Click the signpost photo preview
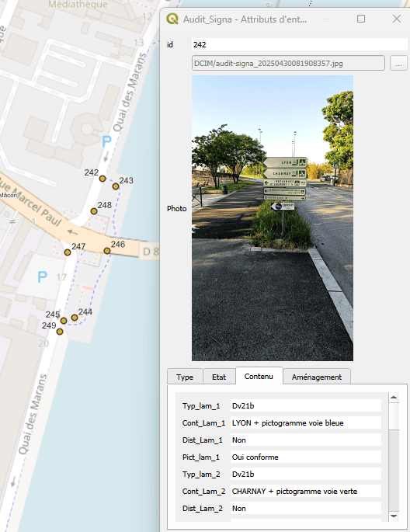This screenshot has height=532, width=410. coord(273,218)
